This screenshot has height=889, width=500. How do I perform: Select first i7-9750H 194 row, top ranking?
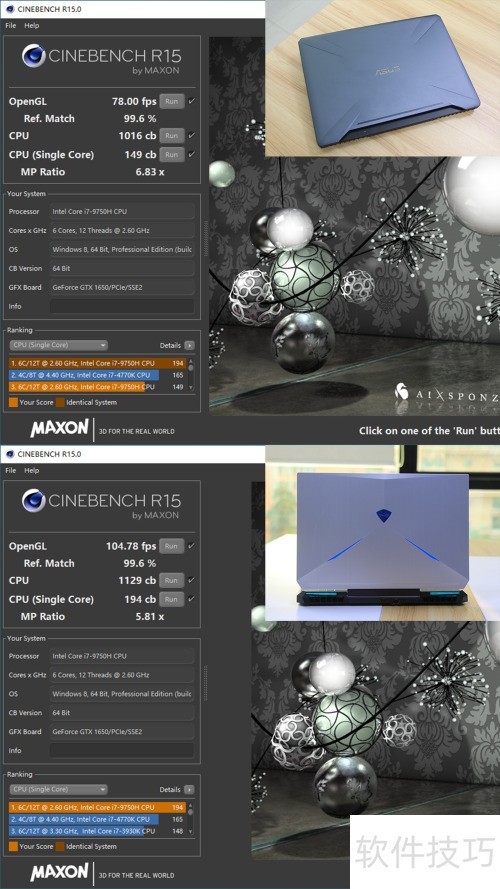tap(98, 363)
